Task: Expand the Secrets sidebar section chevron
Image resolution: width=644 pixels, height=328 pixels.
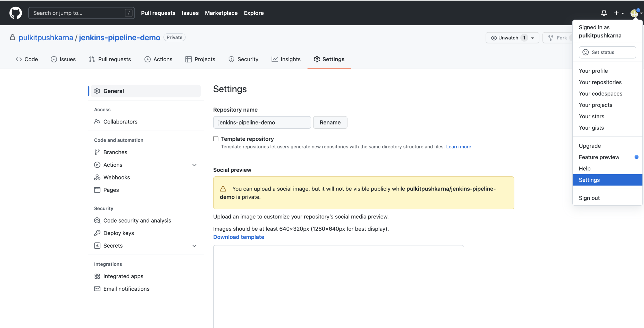Action: (194, 246)
